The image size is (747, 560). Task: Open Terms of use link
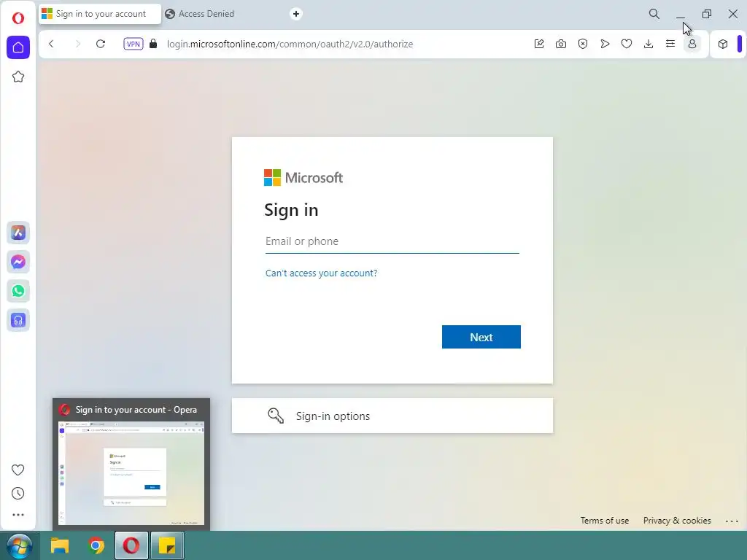tap(604, 521)
